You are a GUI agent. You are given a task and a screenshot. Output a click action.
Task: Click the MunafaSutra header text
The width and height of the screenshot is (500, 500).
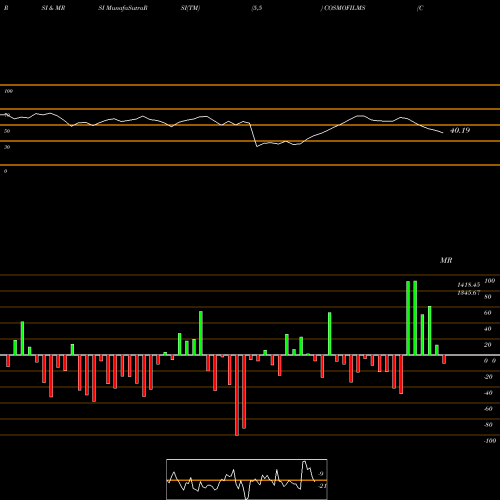coord(125,8)
